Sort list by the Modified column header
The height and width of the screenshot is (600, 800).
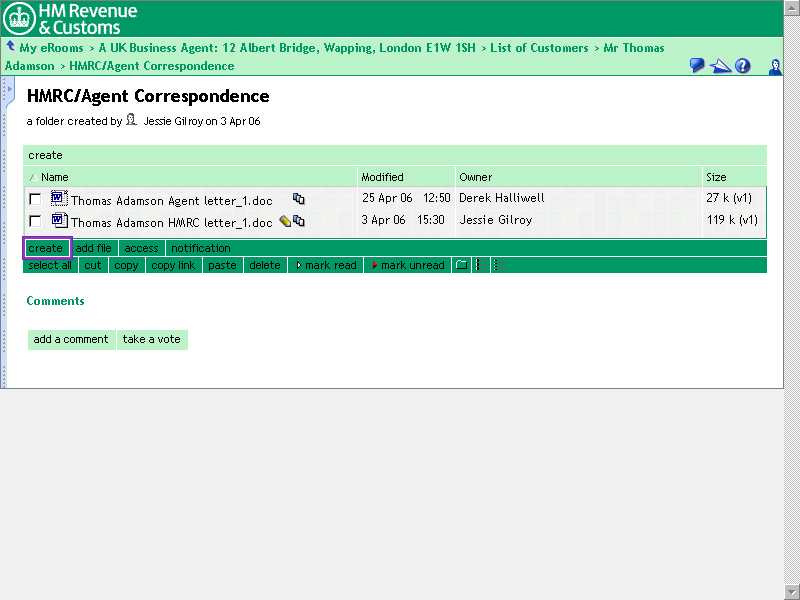[382, 177]
